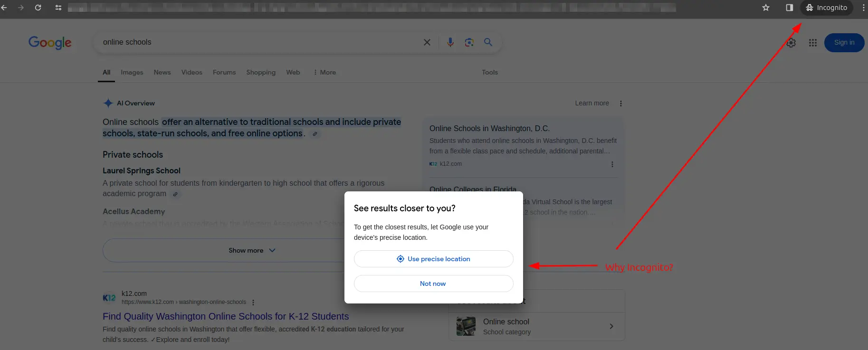
Task: Click in the online schools search field
Action: tap(257, 42)
